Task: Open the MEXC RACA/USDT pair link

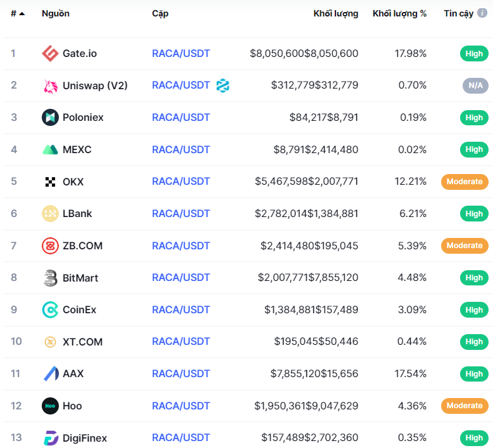Action: (181, 149)
